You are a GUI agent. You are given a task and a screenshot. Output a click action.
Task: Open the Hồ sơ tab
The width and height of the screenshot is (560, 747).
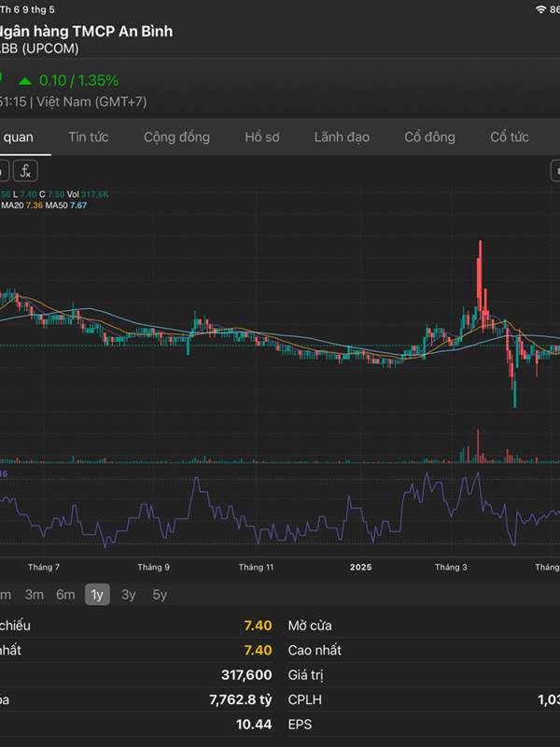point(262,137)
